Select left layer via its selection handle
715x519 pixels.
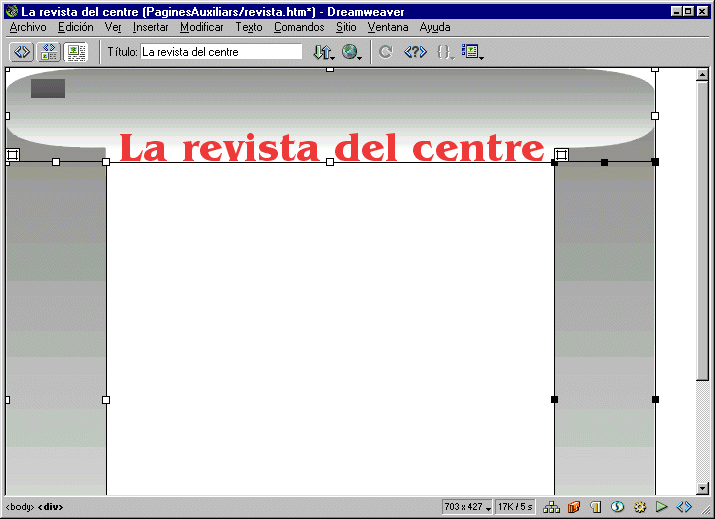(x=12, y=155)
